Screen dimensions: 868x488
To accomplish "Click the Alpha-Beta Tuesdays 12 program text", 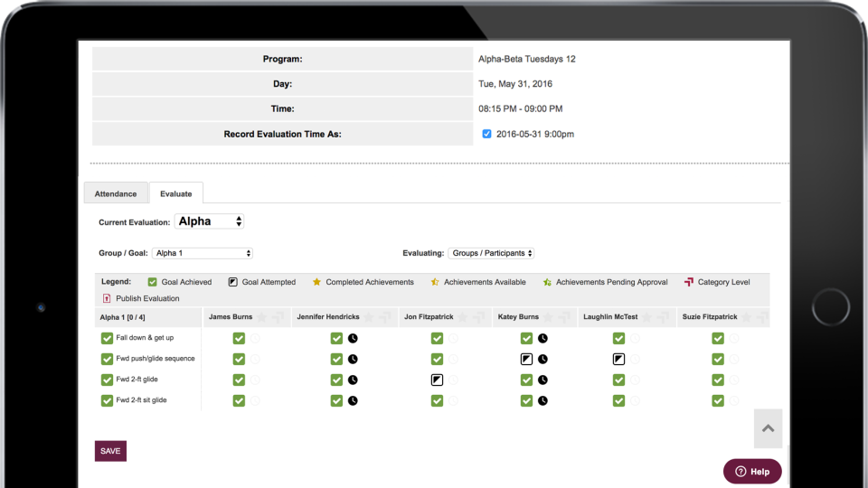I will (x=527, y=59).
